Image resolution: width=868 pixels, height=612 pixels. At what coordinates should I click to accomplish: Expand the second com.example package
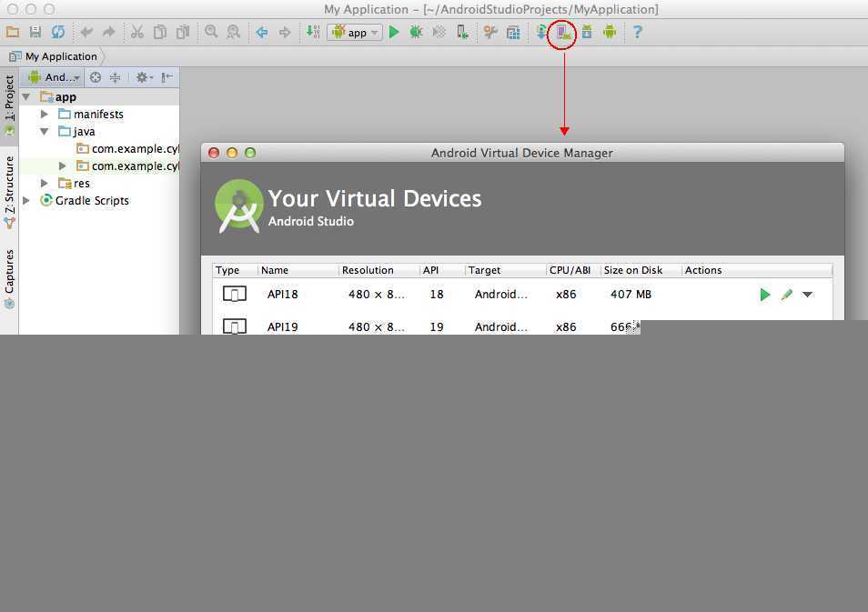(62, 166)
